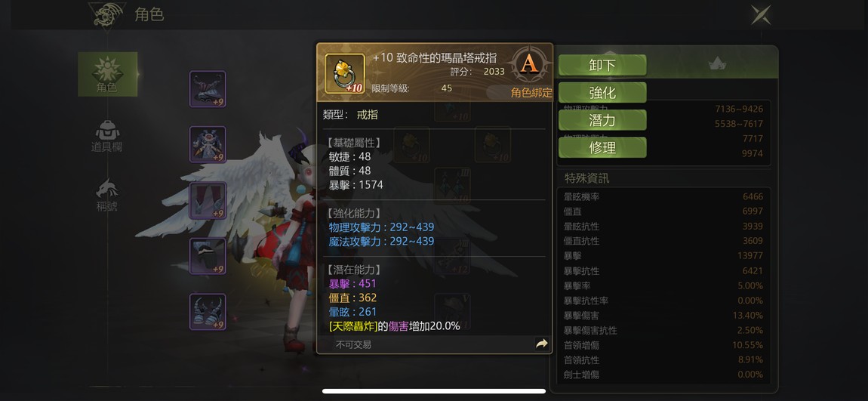Click the 強化 enhance button
This screenshot has width=868, height=401.
602,92
